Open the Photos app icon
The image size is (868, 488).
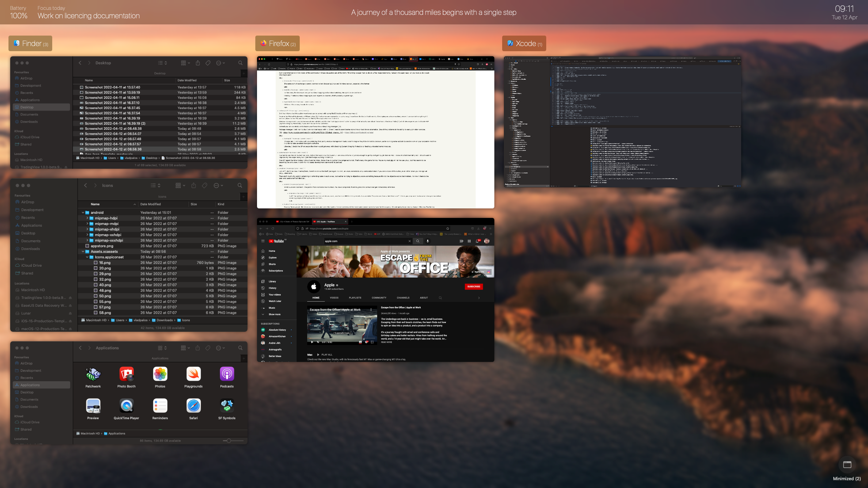(x=160, y=374)
